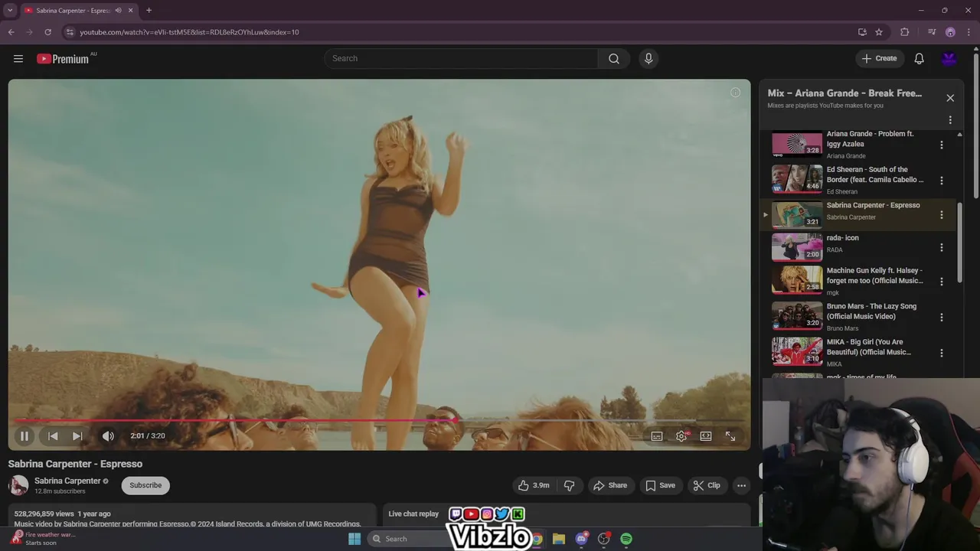Focus the YouTube search field

(x=461, y=59)
